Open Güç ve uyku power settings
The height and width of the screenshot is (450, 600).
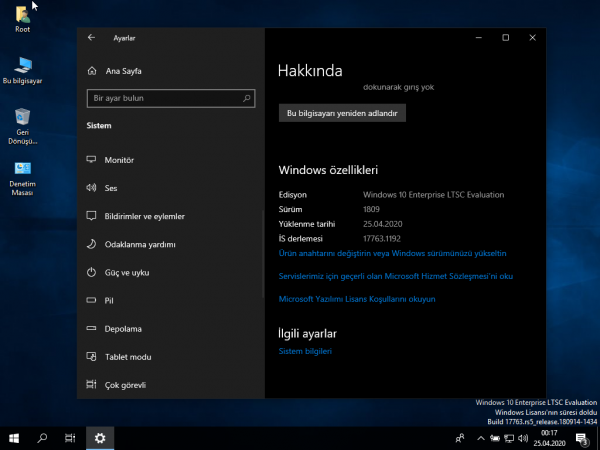click(x=126, y=272)
